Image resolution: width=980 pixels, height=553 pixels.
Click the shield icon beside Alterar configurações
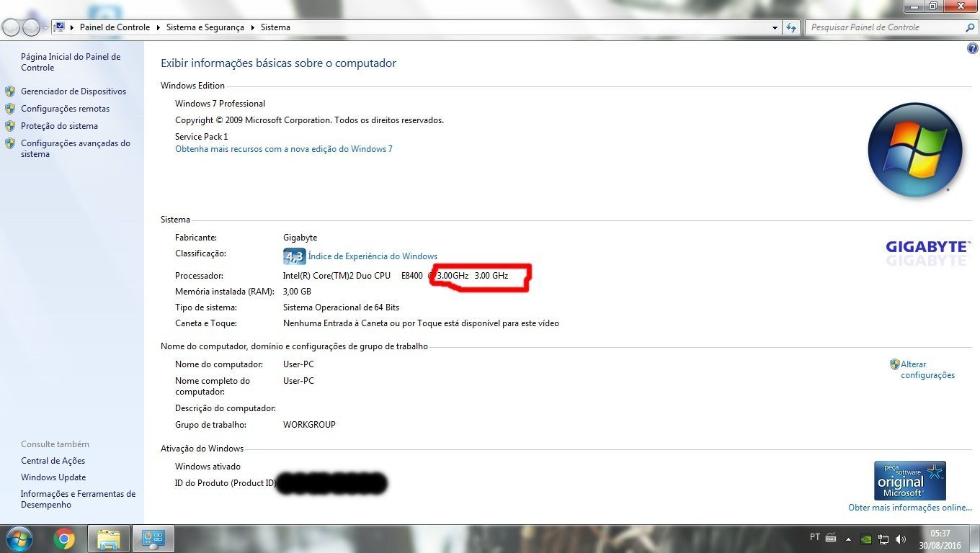(895, 364)
